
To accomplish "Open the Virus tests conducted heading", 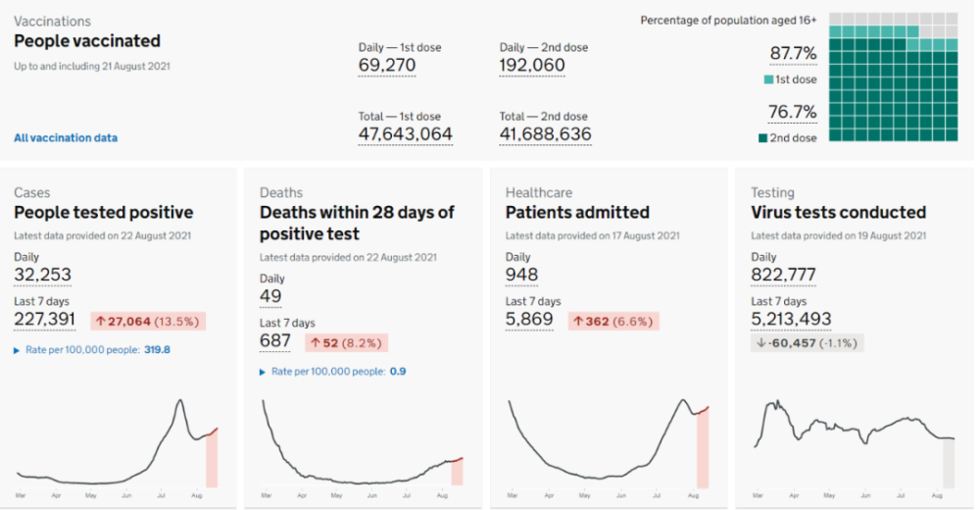I will (x=838, y=213).
